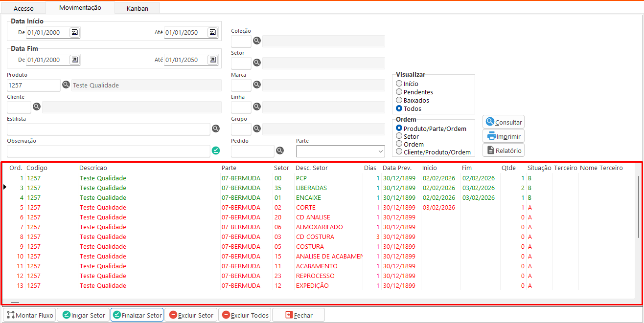Select Baixados under Visualizar
Image resolution: width=644 pixels, height=323 pixels.
[x=399, y=100]
